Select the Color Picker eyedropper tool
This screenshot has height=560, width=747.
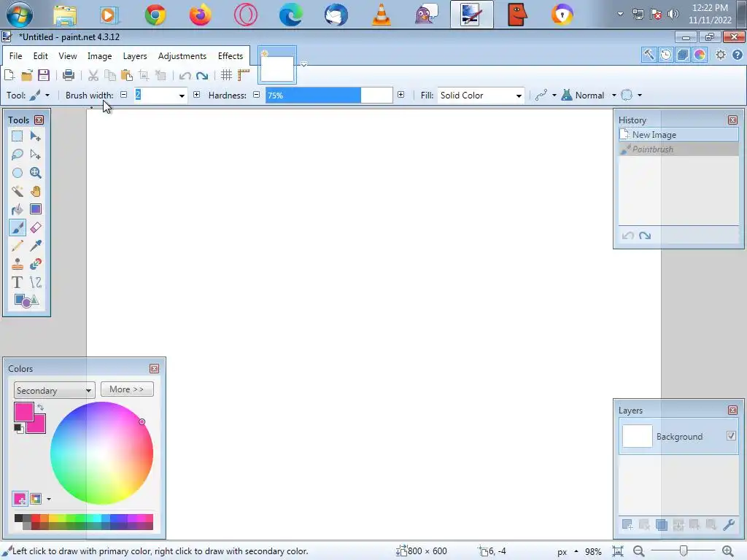pos(35,246)
